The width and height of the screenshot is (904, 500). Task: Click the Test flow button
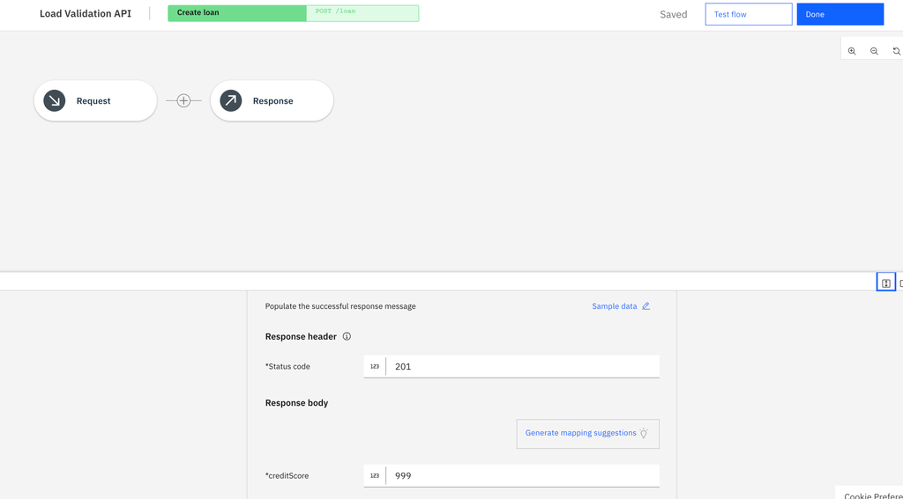(x=748, y=14)
